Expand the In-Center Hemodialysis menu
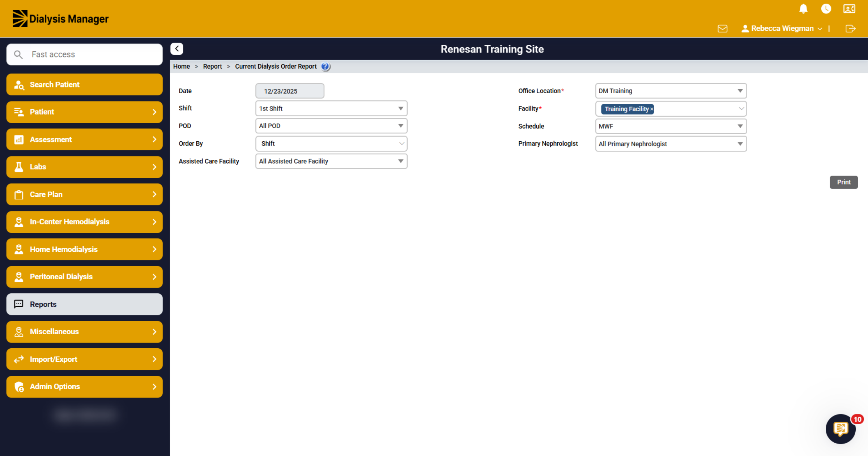The height and width of the screenshot is (456, 868). tap(84, 222)
